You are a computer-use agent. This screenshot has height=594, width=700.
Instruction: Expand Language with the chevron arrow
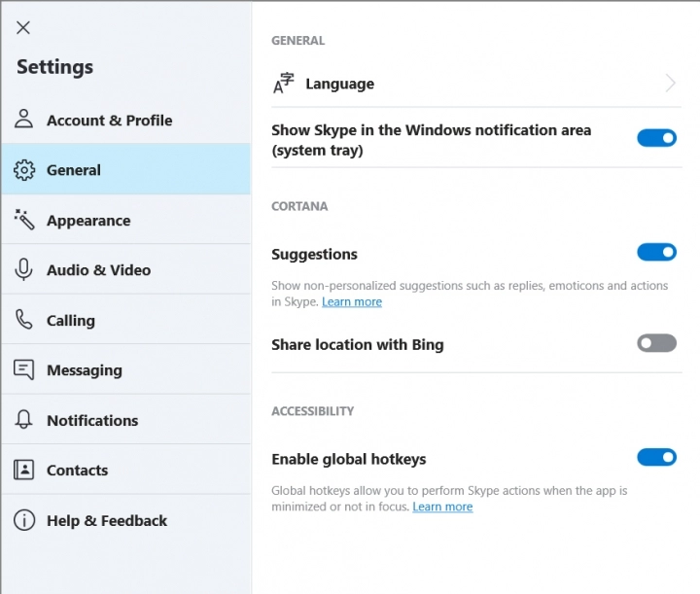point(670,83)
